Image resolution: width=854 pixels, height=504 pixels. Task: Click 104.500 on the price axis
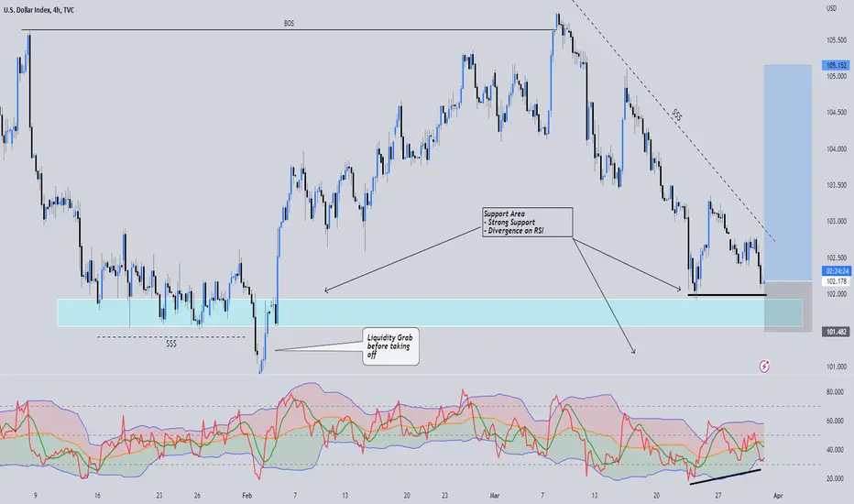[836, 113]
